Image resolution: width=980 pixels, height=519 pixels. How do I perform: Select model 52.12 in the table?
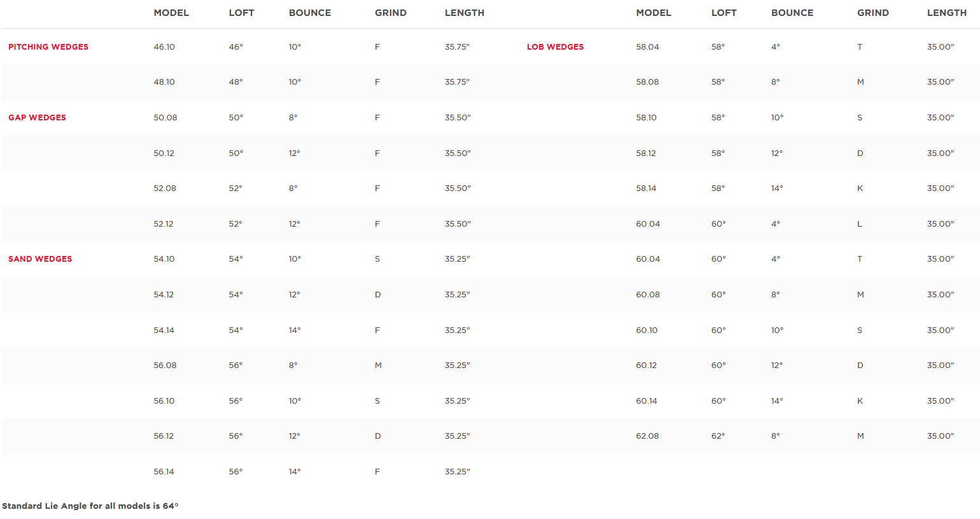(164, 224)
